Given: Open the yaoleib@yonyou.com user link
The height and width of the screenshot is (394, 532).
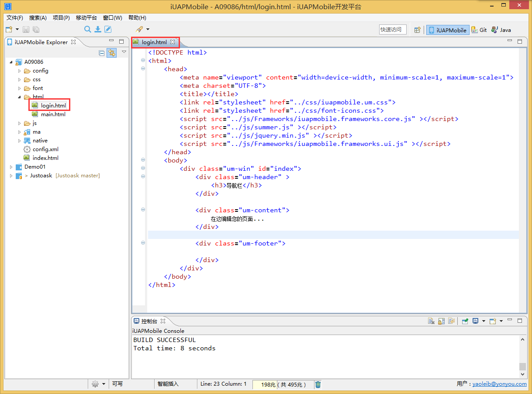Looking at the screenshot, I should click(x=500, y=384).
